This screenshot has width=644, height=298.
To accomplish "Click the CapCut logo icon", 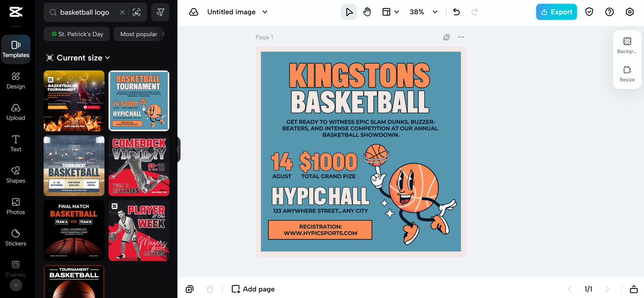I will pyautogui.click(x=16, y=12).
